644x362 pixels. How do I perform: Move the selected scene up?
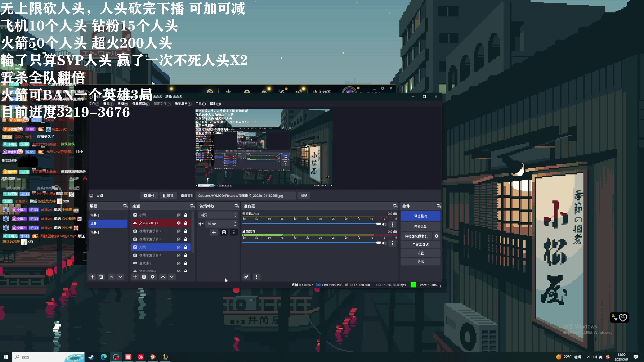click(111, 277)
